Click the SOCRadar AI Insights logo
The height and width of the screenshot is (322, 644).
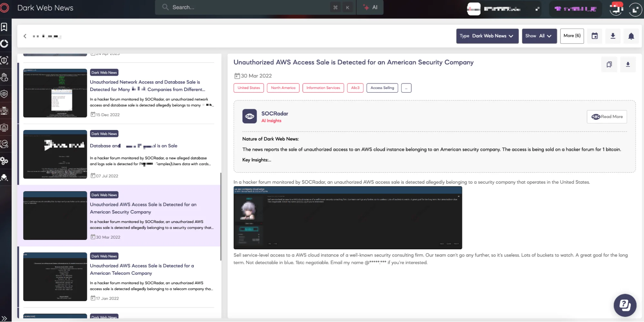point(250,116)
